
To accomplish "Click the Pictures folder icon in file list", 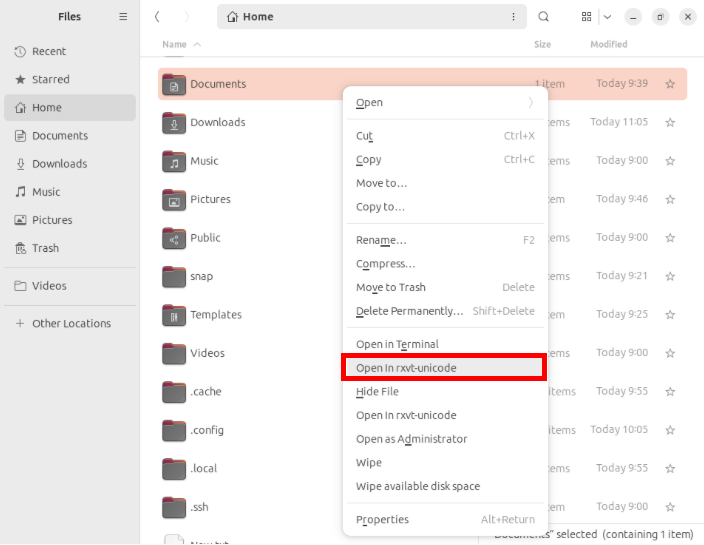I will 174,200.
